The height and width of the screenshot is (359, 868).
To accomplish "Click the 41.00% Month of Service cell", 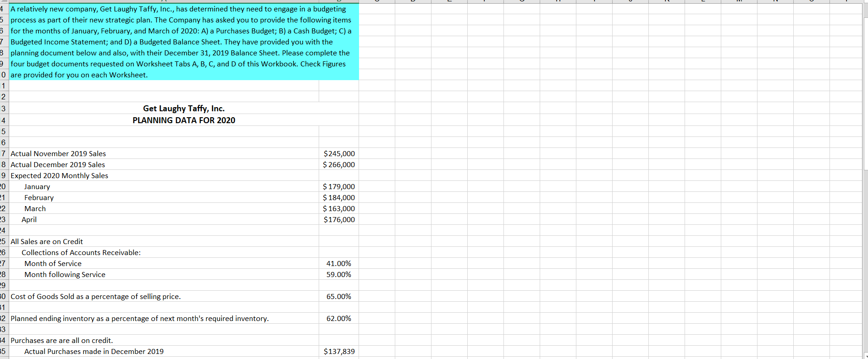I will pyautogui.click(x=339, y=263).
